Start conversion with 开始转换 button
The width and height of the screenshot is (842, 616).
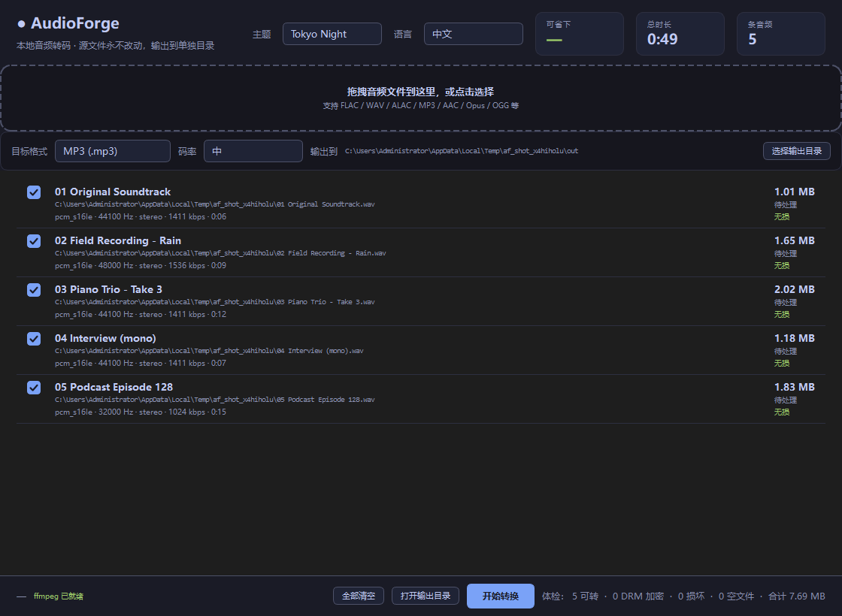[x=501, y=596]
